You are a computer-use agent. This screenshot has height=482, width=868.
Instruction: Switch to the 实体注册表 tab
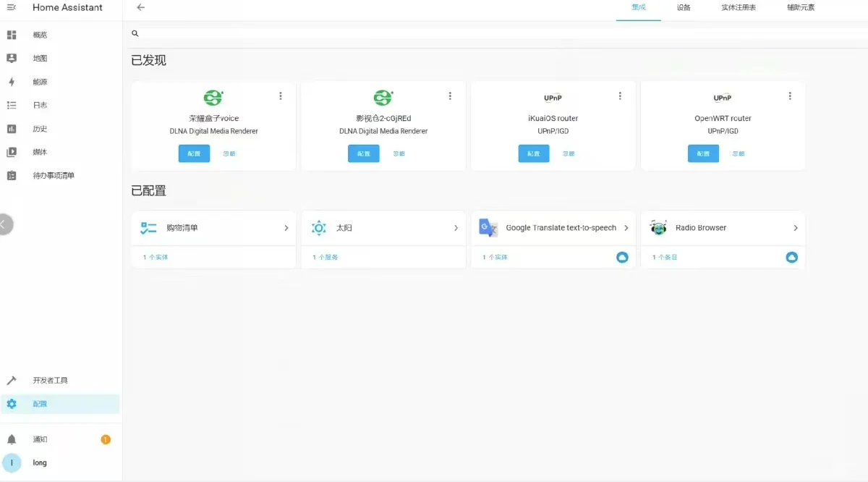[x=739, y=7]
